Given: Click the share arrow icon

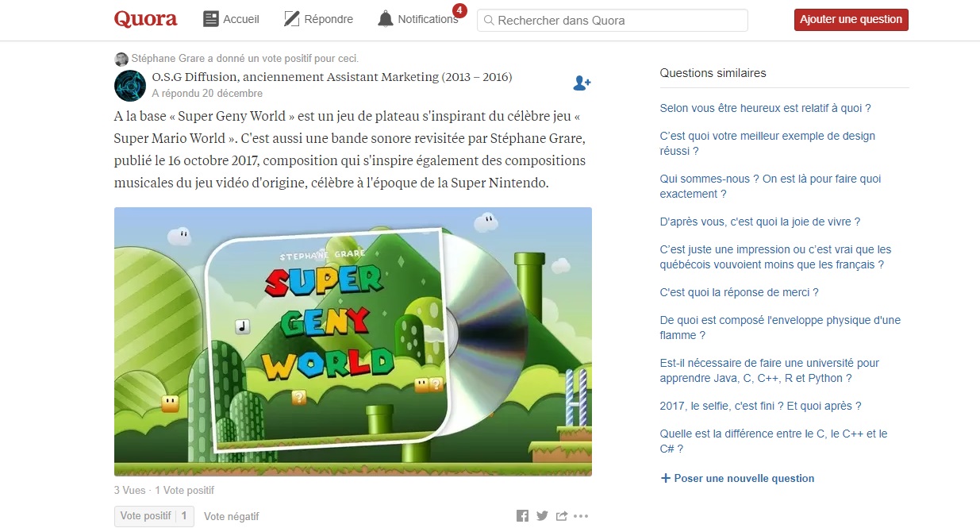Looking at the screenshot, I should (562, 516).
